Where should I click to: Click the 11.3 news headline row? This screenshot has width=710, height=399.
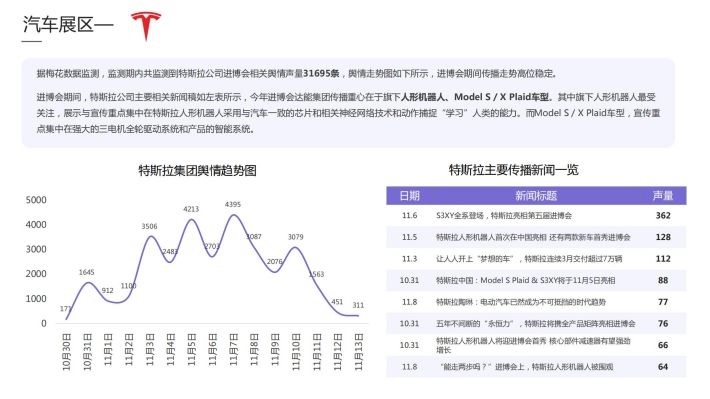tap(536, 259)
